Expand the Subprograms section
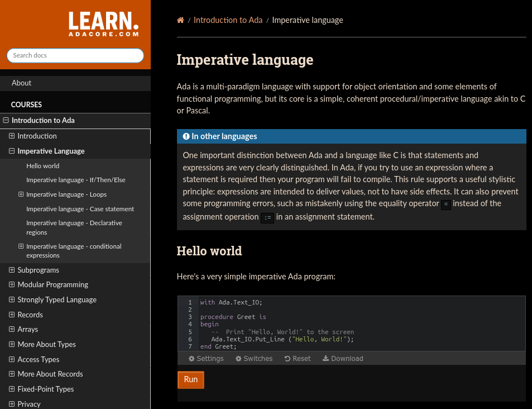This screenshot has width=532, height=409. point(12,270)
